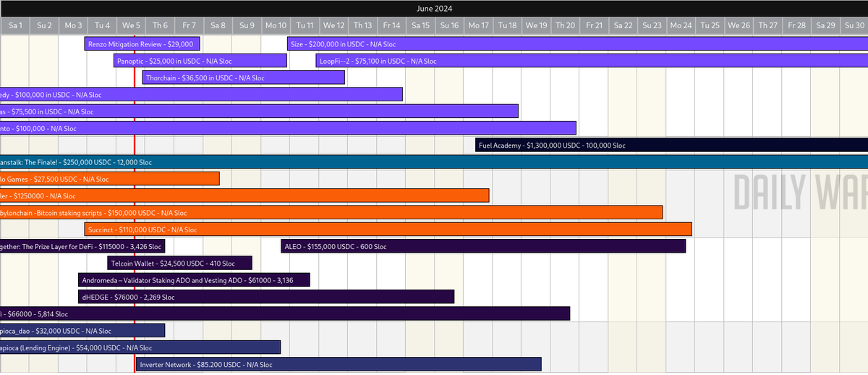This screenshot has width=868, height=375.
Task: Select the Tu 18 day header
Action: pos(507,25)
